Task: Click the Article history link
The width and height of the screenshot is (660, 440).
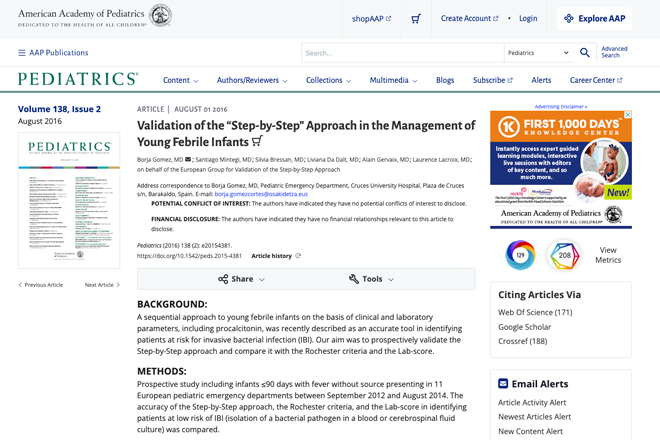Action: pyautogui.click(x=271, y=256)
